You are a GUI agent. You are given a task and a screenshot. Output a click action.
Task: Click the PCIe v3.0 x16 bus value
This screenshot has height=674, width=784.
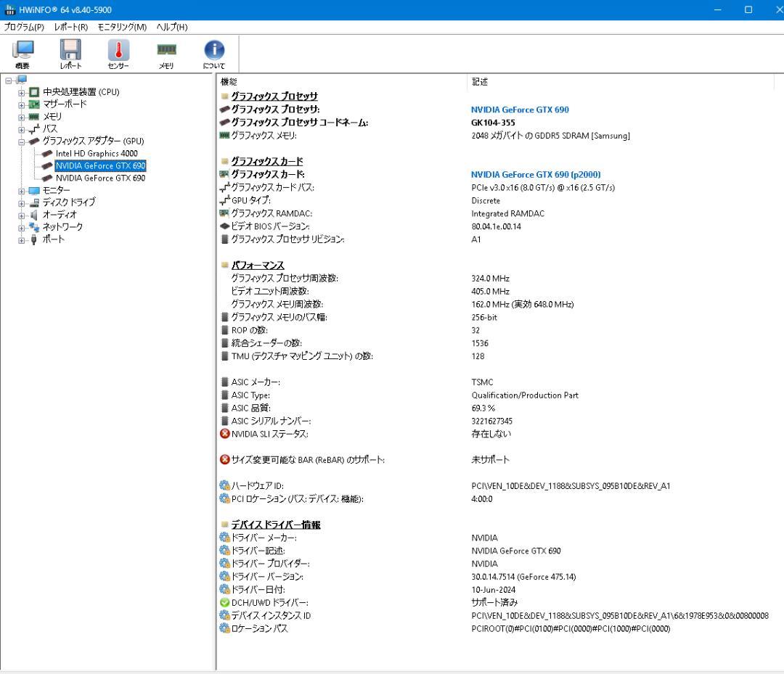point(543,187)
